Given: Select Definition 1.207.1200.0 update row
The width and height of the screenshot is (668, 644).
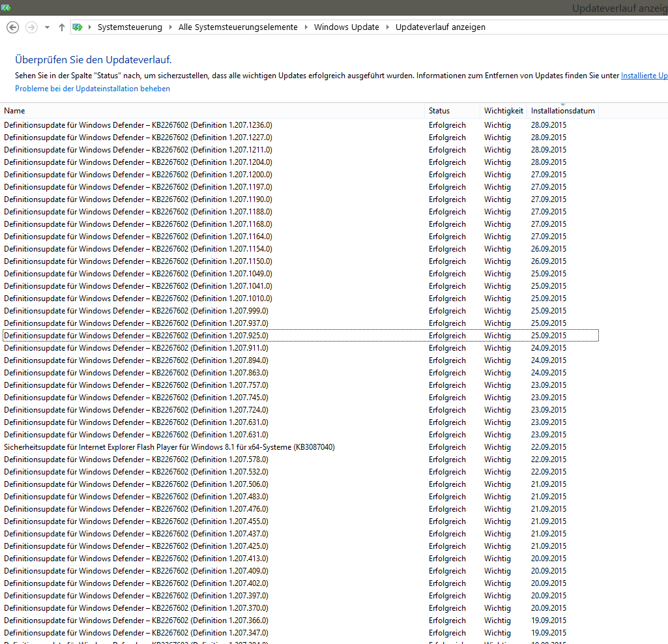Looking at the screenshot, I should (300, 175).
